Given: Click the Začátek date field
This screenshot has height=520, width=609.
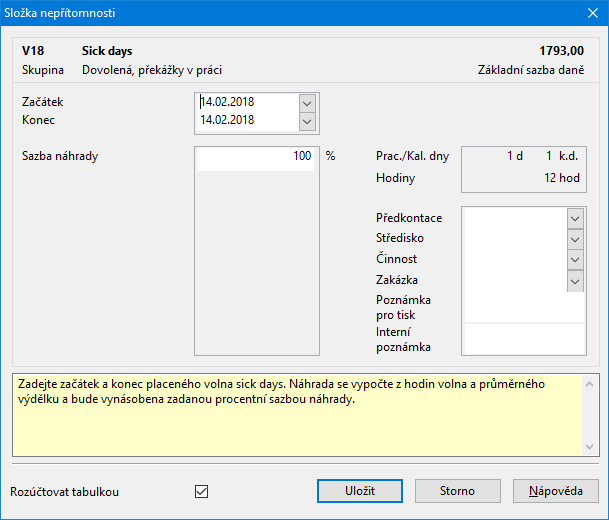Looking at the screenshot, I should (249, 102).
